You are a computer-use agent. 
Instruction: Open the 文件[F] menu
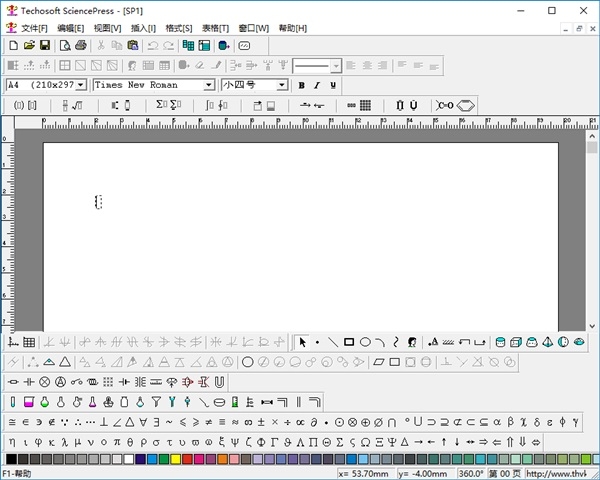(x=34, y=27)
